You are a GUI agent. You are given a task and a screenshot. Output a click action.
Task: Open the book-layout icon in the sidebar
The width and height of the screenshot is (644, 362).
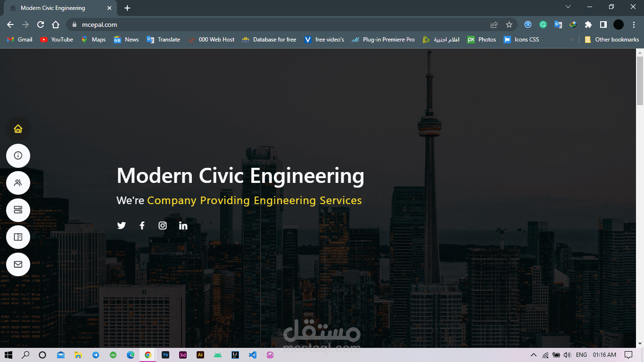coord(18,237)
